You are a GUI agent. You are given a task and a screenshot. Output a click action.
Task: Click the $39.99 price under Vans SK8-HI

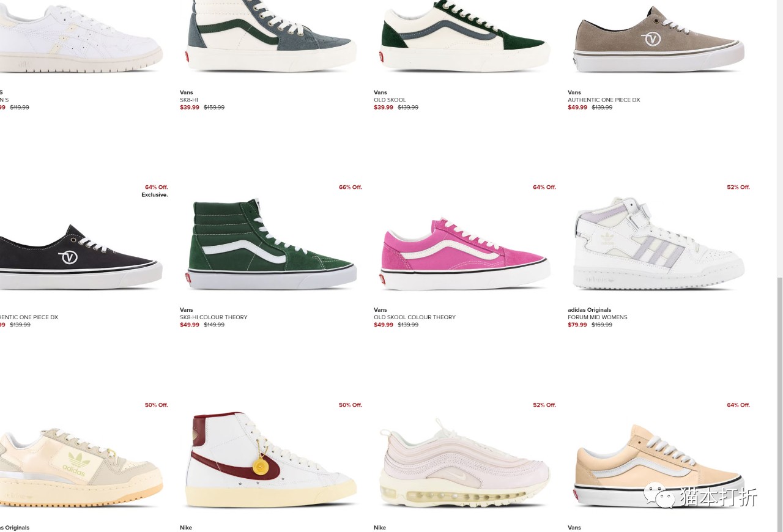click(x=190, y=107)
